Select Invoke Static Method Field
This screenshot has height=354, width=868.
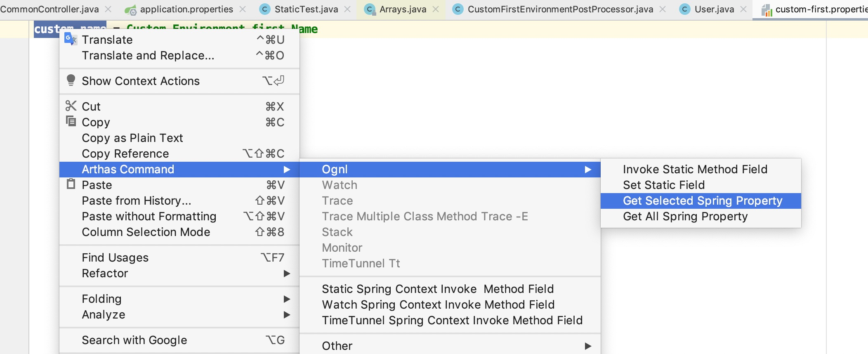(695, 170)
